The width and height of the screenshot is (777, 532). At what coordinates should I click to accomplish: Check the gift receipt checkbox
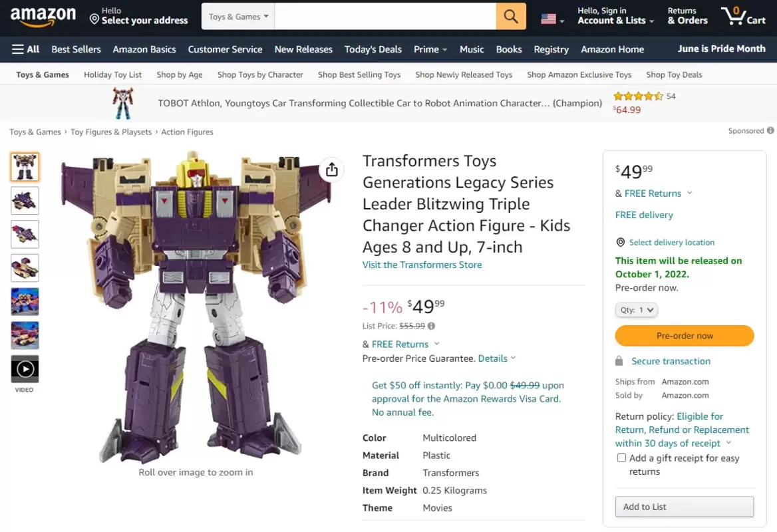621,458
